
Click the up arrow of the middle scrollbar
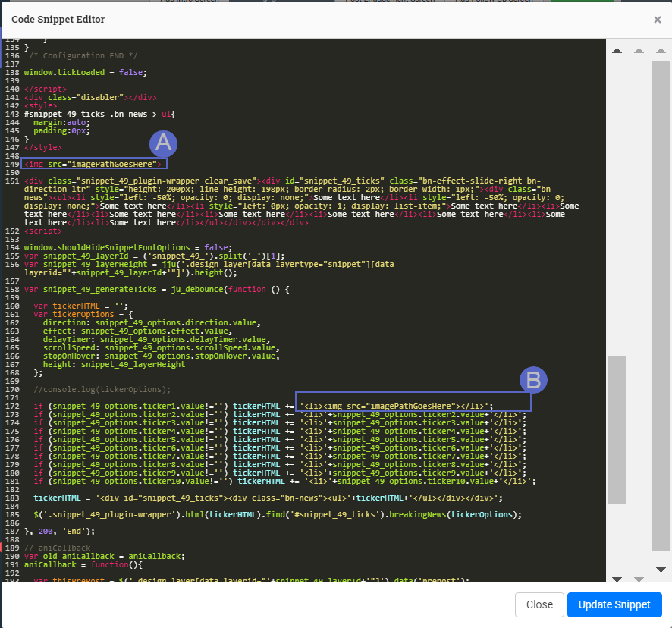point(639,51)
